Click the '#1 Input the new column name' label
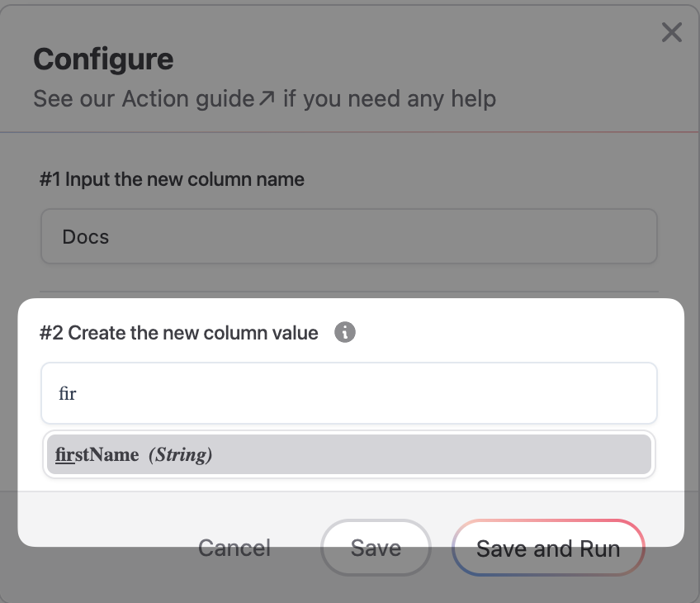The height and width of the screenshot is (603, 700). [x=172, y=179]
